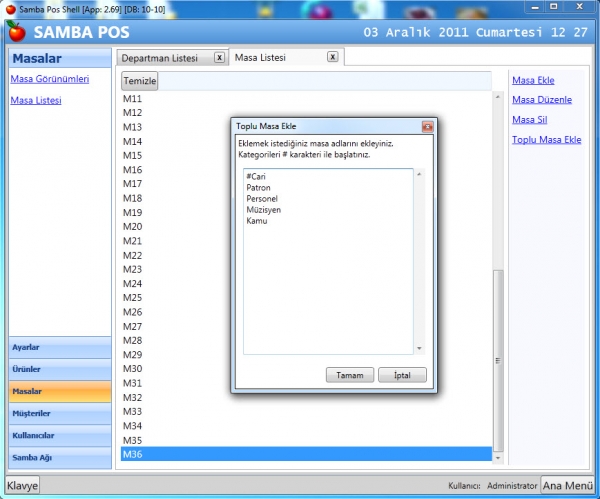Screen dimensions: 600x499
Task: Open the Ayarlar section
Action: 60,347
